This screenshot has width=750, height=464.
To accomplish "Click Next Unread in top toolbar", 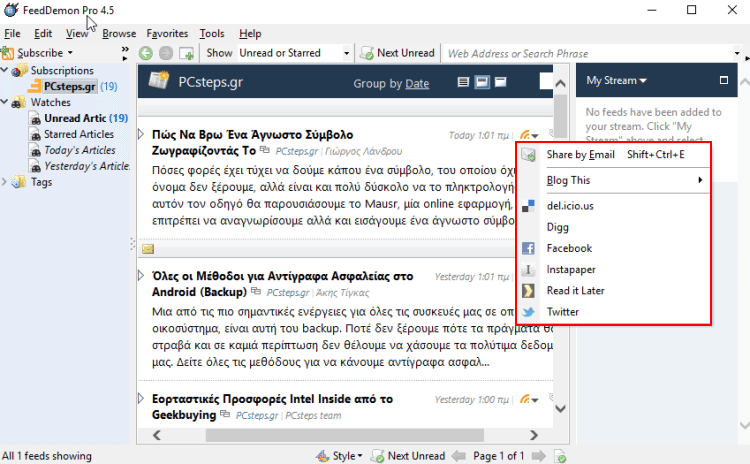I will coord(398,53).
